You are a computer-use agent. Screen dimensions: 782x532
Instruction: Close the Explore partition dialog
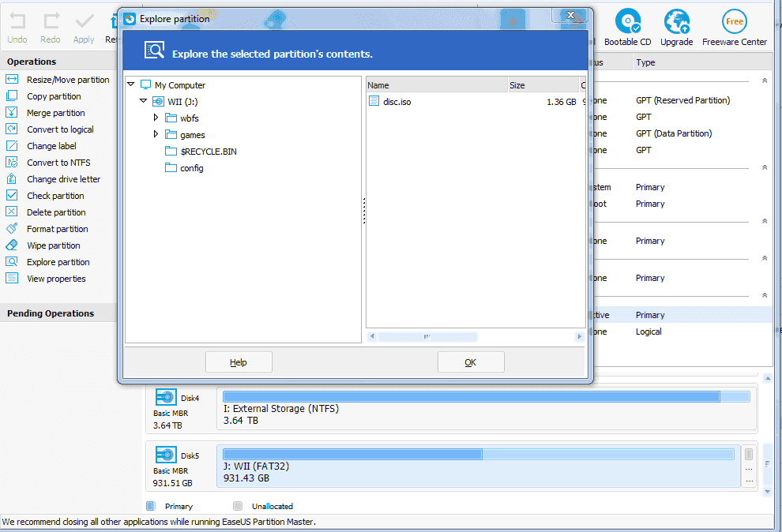[x=570, y=15]
